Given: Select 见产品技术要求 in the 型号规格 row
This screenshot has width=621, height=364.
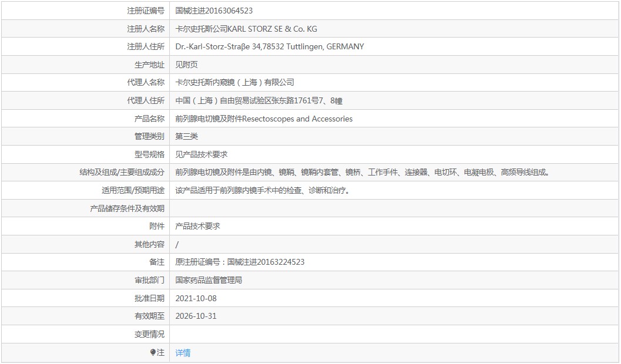Looking at the screenshot, I should pyautogui.click(x=201, y=154).
